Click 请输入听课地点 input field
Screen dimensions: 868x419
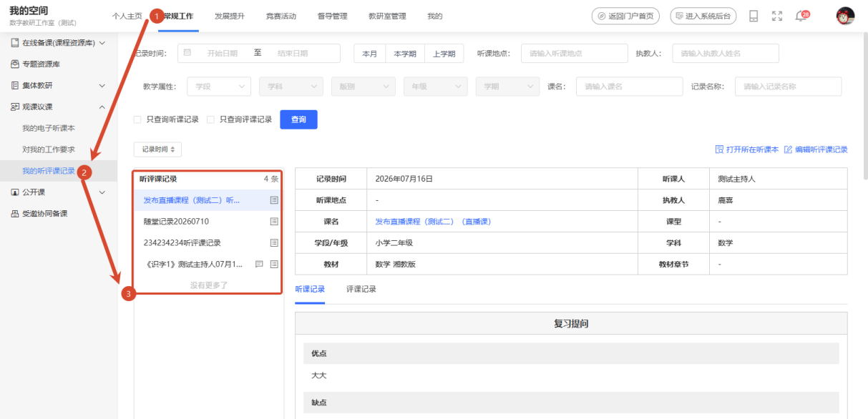point(575,54)
